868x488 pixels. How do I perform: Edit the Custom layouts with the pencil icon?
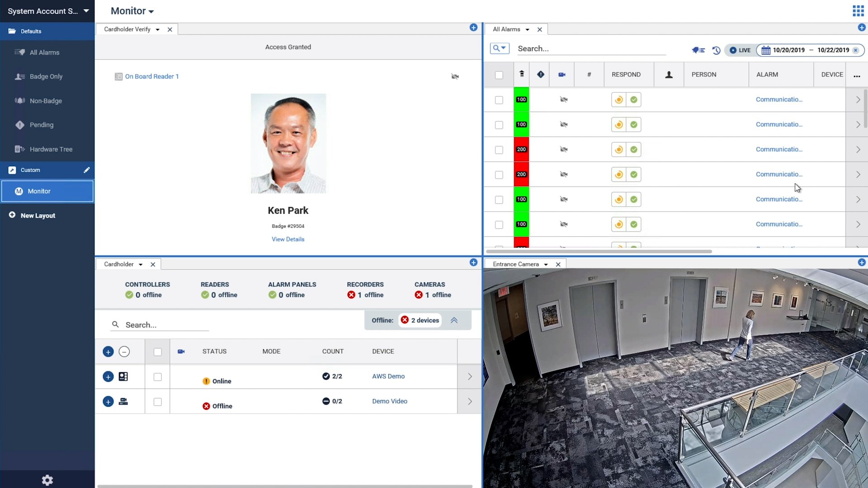[x=86, y=170]
